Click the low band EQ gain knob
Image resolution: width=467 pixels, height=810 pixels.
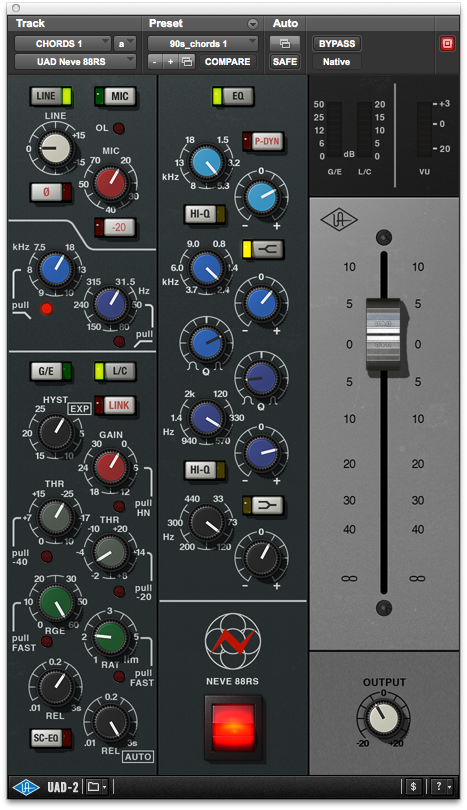coord(261,558)
